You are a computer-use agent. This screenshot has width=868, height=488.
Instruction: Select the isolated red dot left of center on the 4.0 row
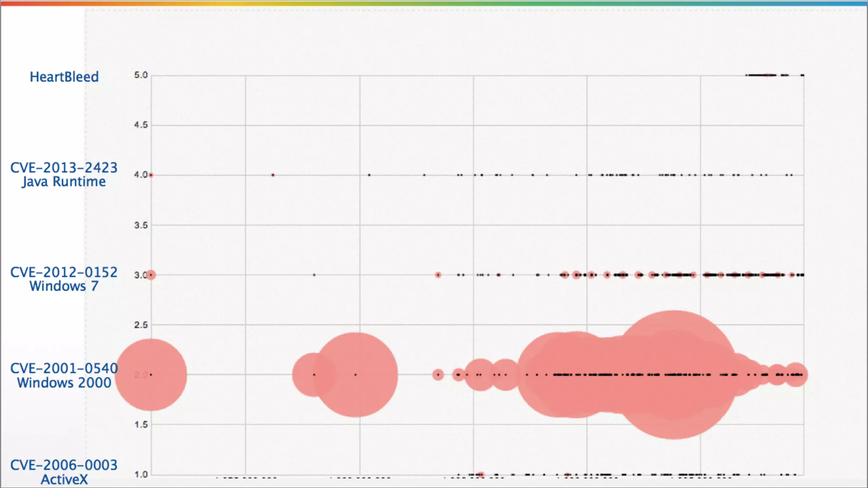(x=273, y=175)
